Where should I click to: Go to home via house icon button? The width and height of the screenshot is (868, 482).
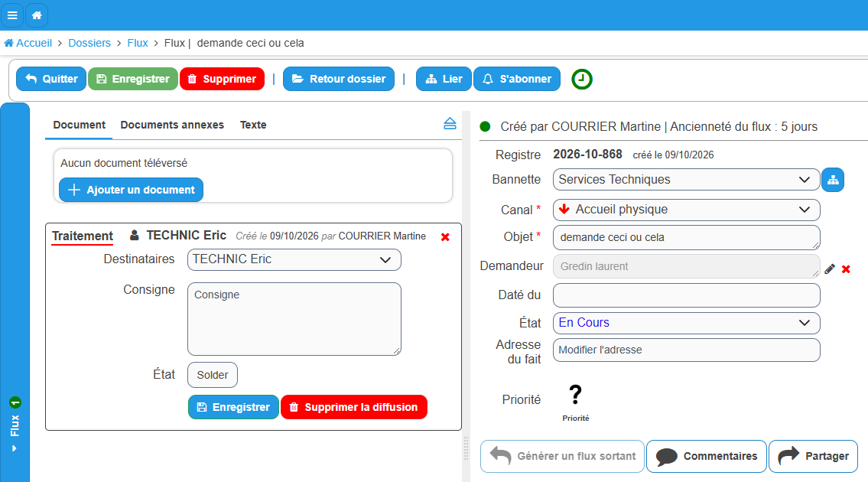tap(37, 15)
